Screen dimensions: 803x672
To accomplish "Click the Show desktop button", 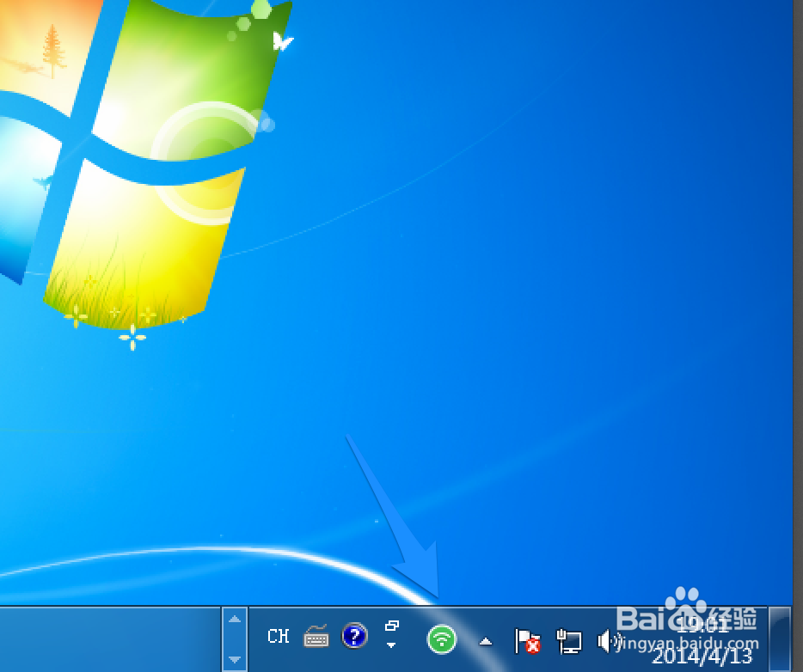I will point(781,639).
